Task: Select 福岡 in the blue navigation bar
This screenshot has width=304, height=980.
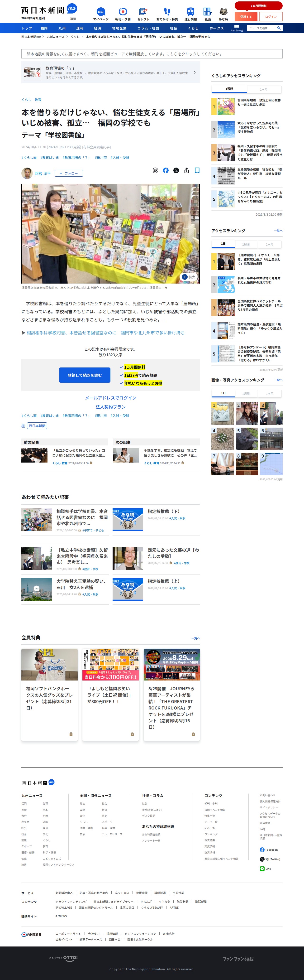Action: [x=44, y=28]
